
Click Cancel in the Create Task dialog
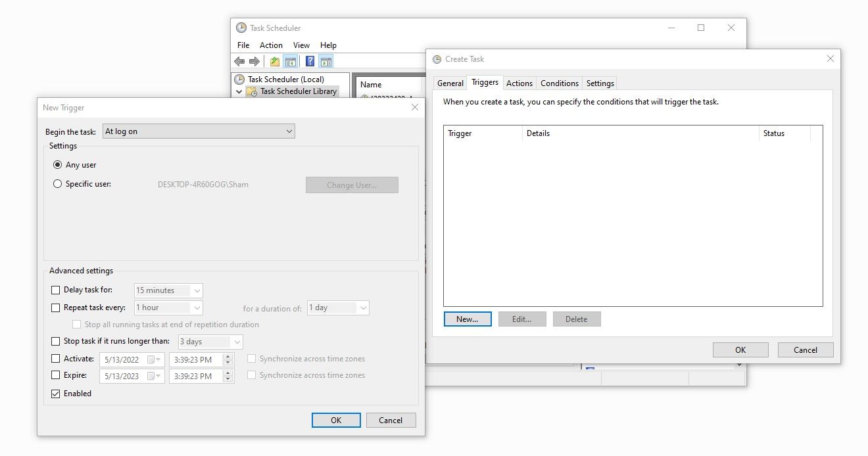[806, 350]
